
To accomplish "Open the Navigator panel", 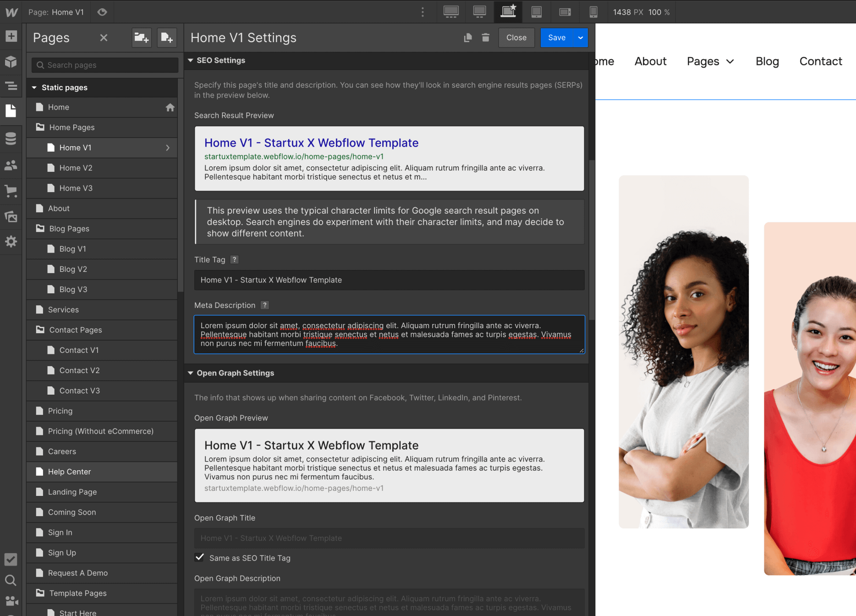I will coord(11,86).
